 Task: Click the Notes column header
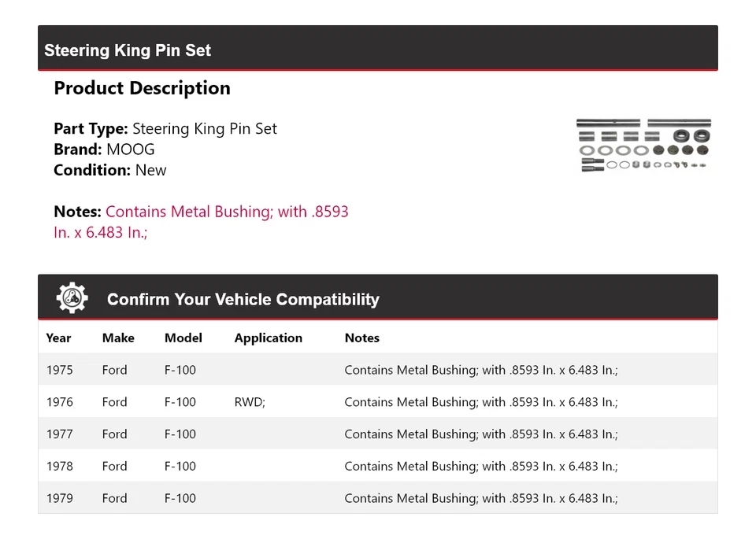tap(361, 338)
